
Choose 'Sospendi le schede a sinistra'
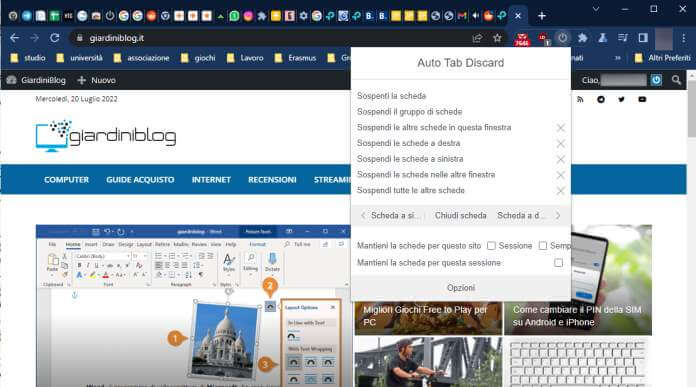(410, 159)
